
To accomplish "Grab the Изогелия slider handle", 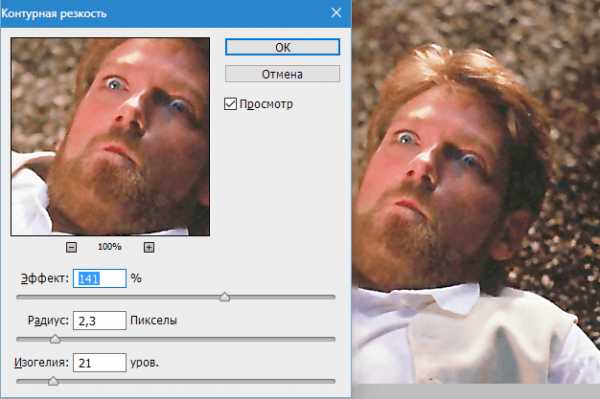I will click(53, 381).
